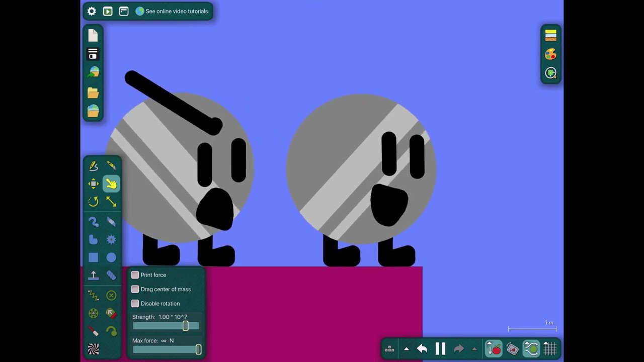Screen dimensions: 644x362
Task: Select the Circle tool
Action: pos(111,257)
